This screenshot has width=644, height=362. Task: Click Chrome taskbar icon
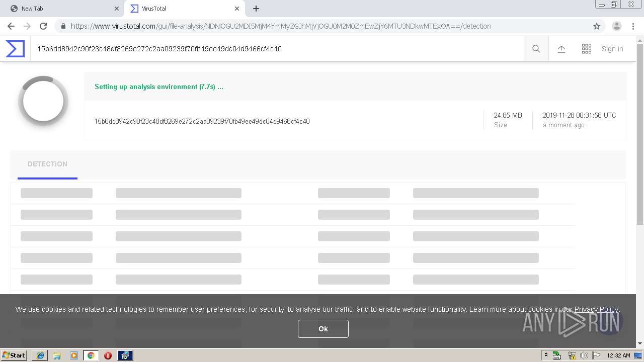[91, 355]
